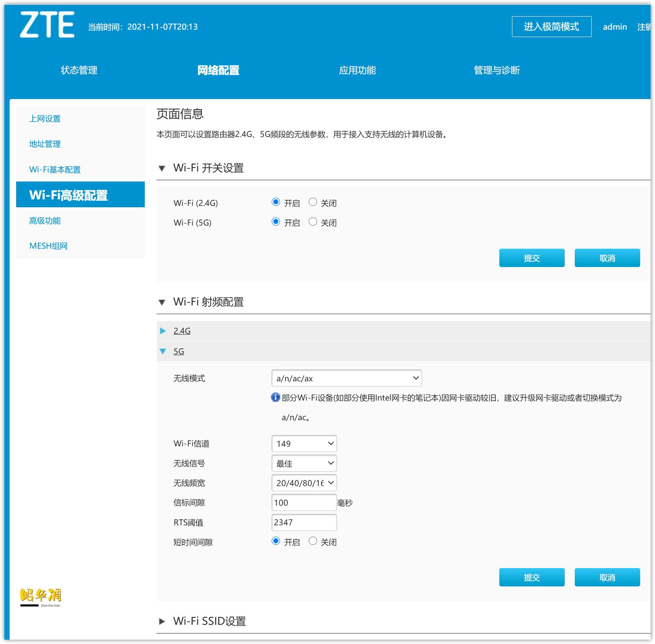Switch to the 应用功能 tab
The height and width of the screenshot is (644, 655).
358,70
